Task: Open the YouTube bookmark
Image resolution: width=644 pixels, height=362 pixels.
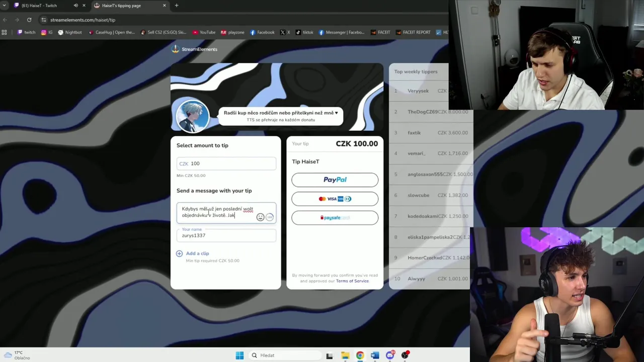Action: click(204, 32)
